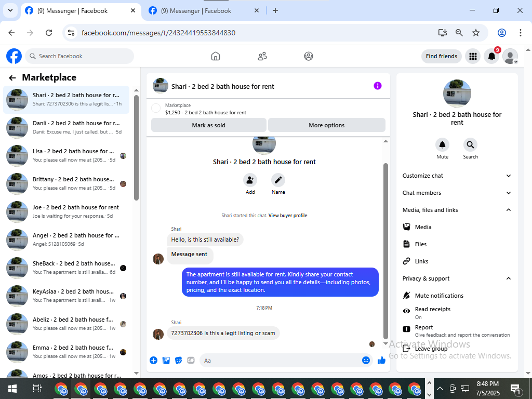Image resolution: width=532 pixels, height=399 pixels.
Task: Open the Groups icon in top navigation
Action: (x=309, y=56)
